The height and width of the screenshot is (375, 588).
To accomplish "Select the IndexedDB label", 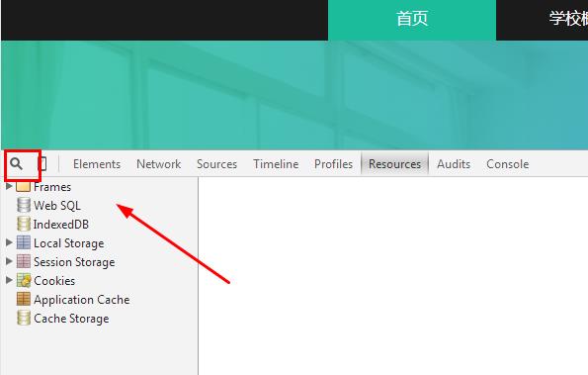I will tap(60, 224).
